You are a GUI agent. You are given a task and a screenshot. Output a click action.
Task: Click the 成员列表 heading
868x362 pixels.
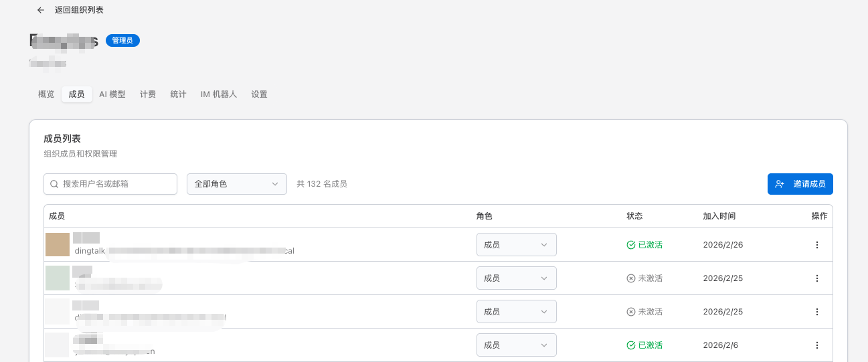coord(62,139)
